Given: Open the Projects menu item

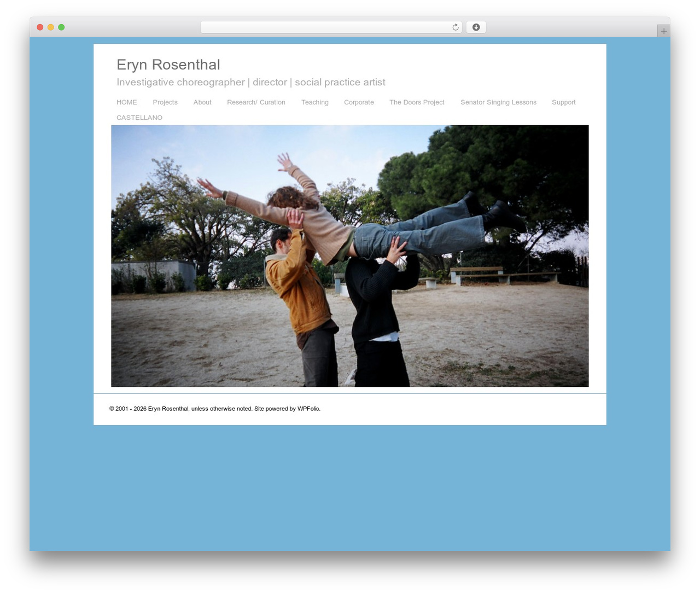Looking at the screenshot, I should [165, 102].
